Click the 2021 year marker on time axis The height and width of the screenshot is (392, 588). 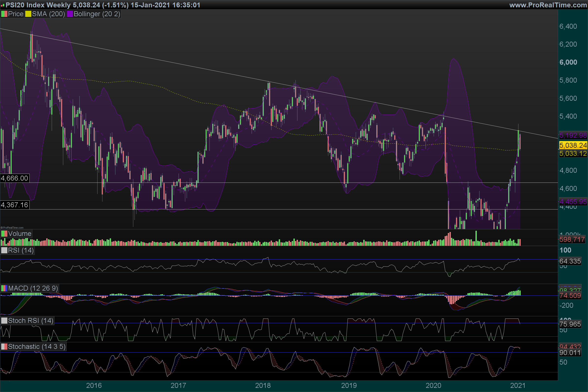518,385
